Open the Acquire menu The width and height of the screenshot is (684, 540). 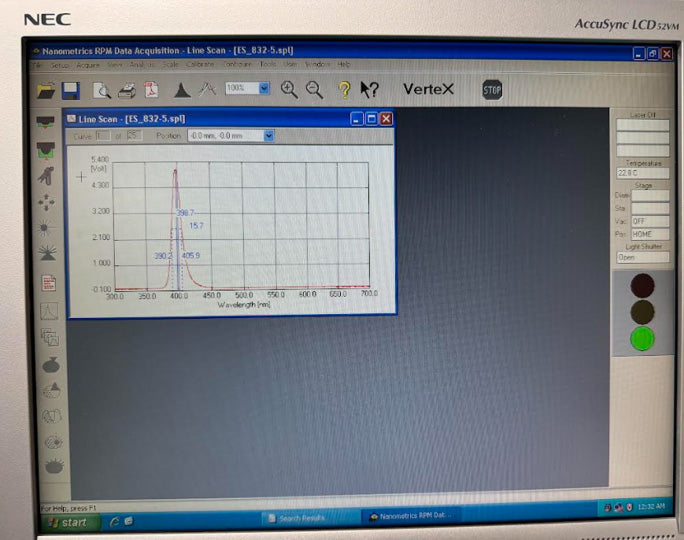(x=88, y=65)
